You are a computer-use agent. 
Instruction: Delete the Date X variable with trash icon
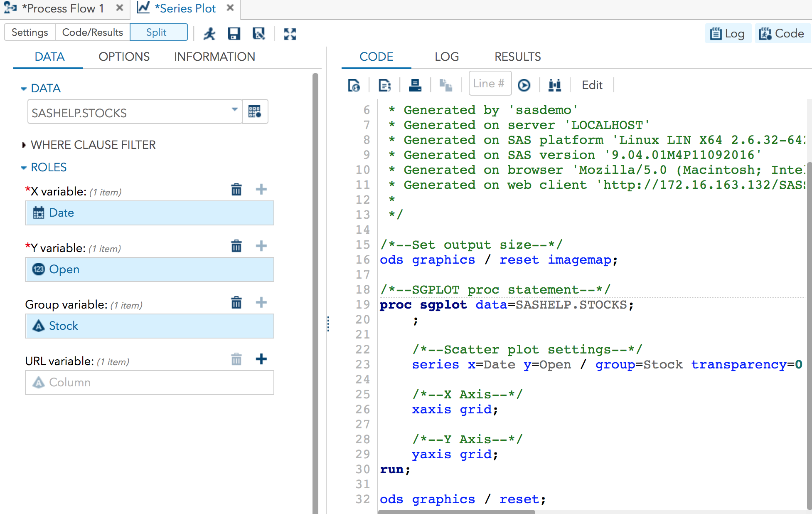[236, 189]
